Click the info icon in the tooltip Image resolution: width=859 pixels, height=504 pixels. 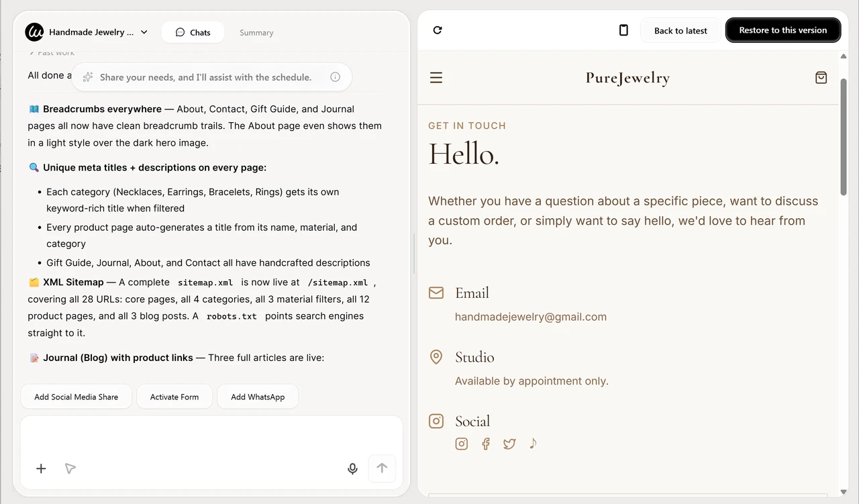[335, 77]
